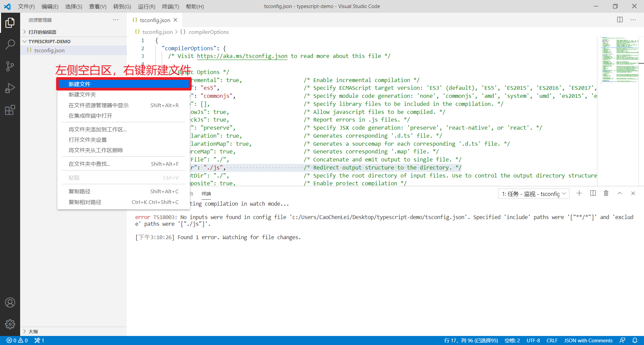Open the Run and Debug view icon

[10, 88]
